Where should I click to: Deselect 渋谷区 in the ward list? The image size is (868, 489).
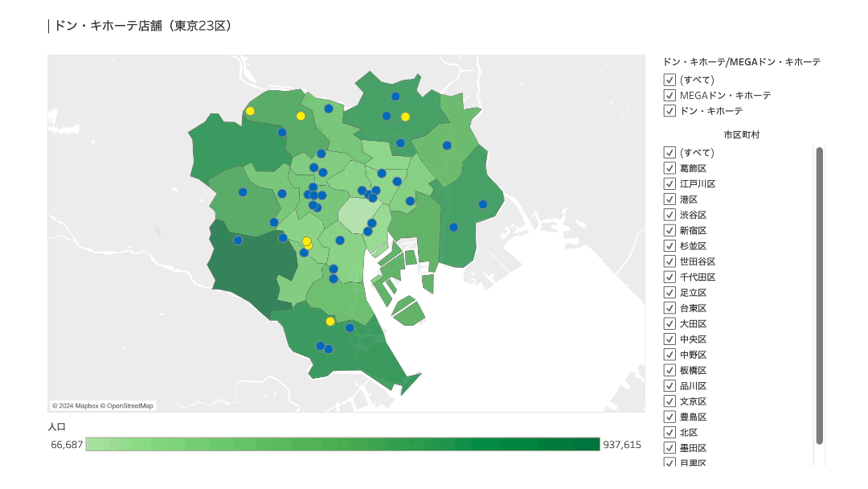[x=669, y=214]
